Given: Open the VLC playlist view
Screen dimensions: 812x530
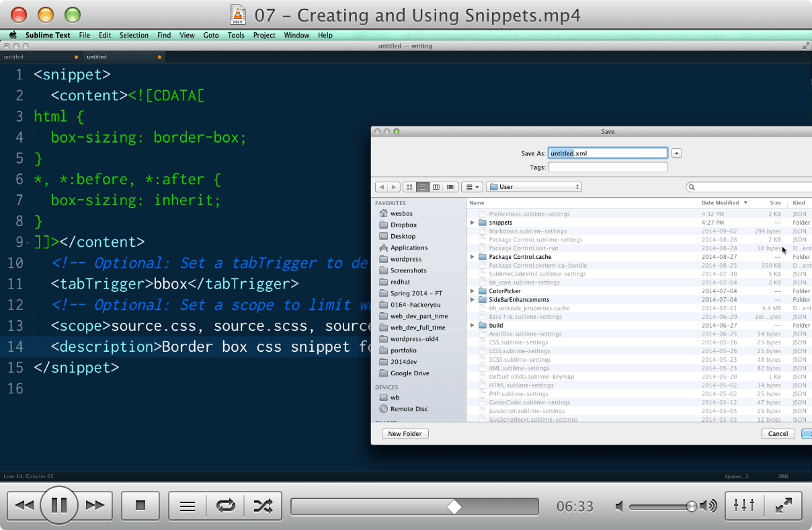Looking at the screenshot, I should pos(187,506).
